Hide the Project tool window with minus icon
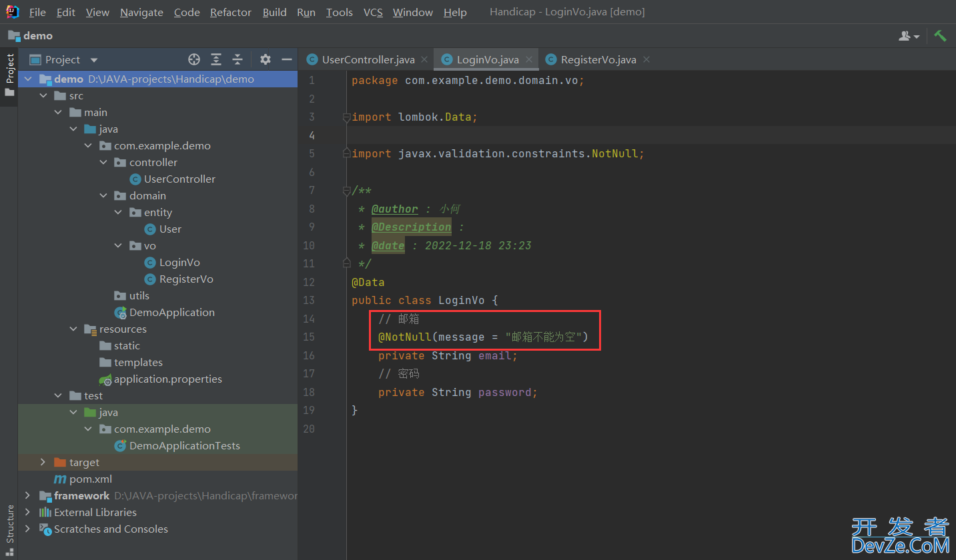The width and height of the screenshot is (956, 560). coord(287,59)
